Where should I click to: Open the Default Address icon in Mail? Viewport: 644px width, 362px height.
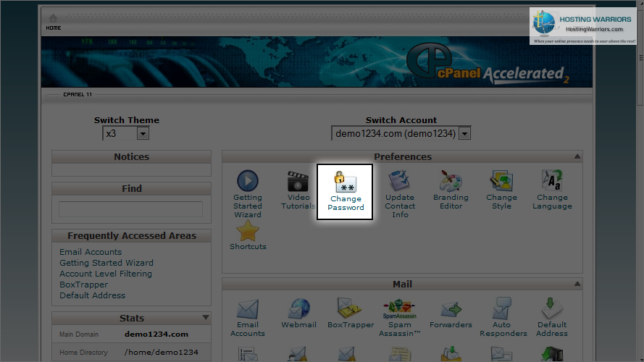551,308
